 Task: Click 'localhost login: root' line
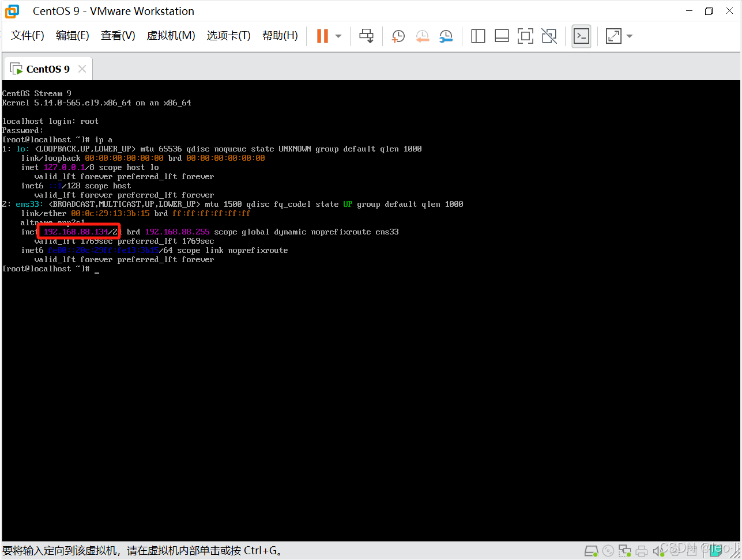click(51, 122)
